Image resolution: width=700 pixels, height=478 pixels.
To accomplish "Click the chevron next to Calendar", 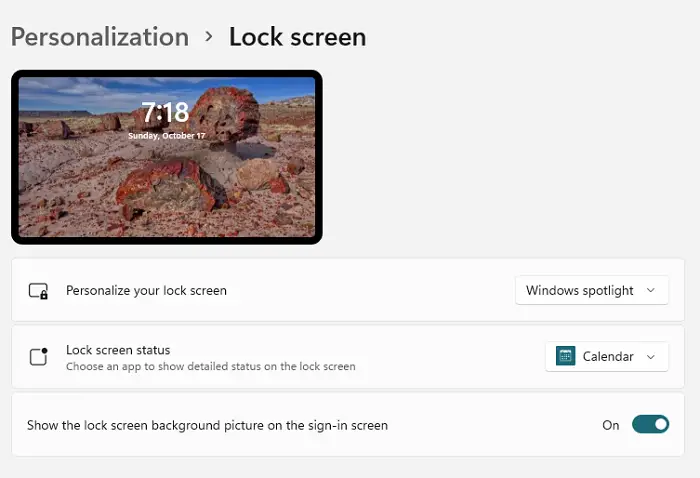I will pos(650,357).
